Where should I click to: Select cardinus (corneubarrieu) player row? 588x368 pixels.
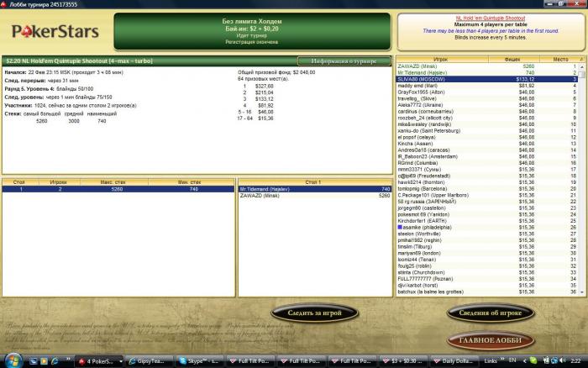[486, 112]
